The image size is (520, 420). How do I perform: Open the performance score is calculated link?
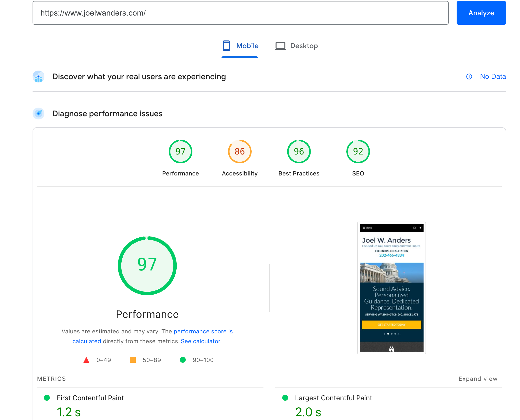tap(203, 331)
